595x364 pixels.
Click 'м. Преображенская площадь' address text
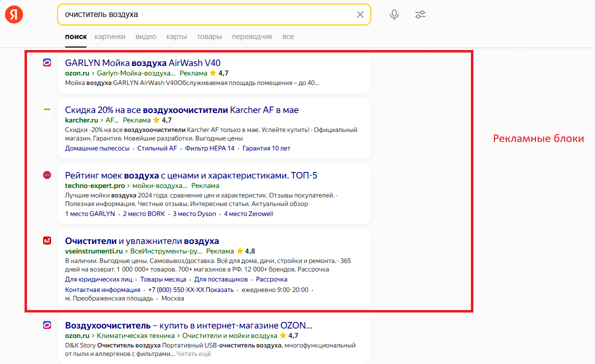[109, 298]
